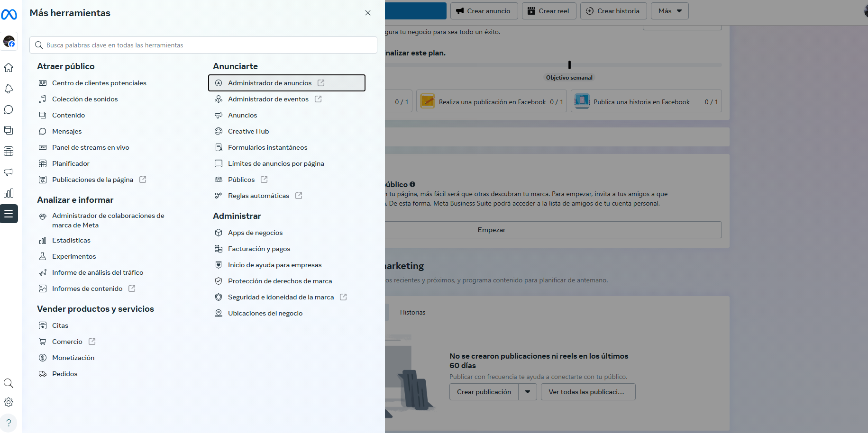Select Realiza una publicación en Facebook task
Image resolution: width=868 pixels, height=433 pixels.
pos(492,101)
